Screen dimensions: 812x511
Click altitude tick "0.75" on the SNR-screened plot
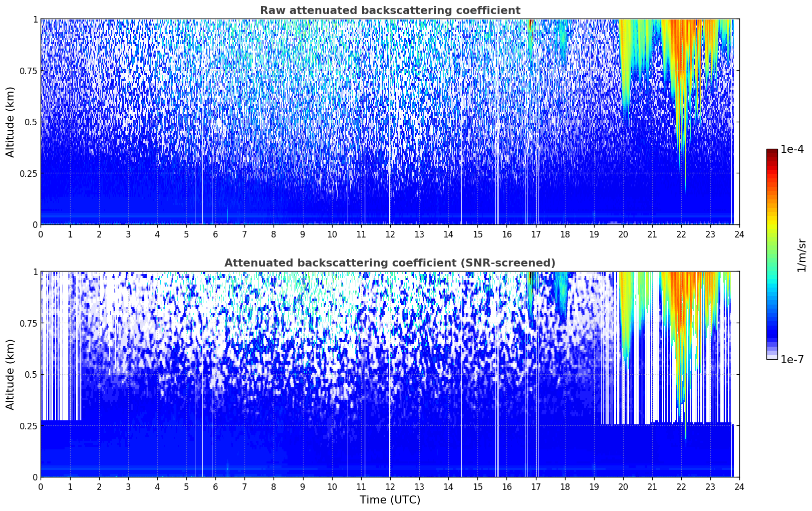tap(29, 323)
